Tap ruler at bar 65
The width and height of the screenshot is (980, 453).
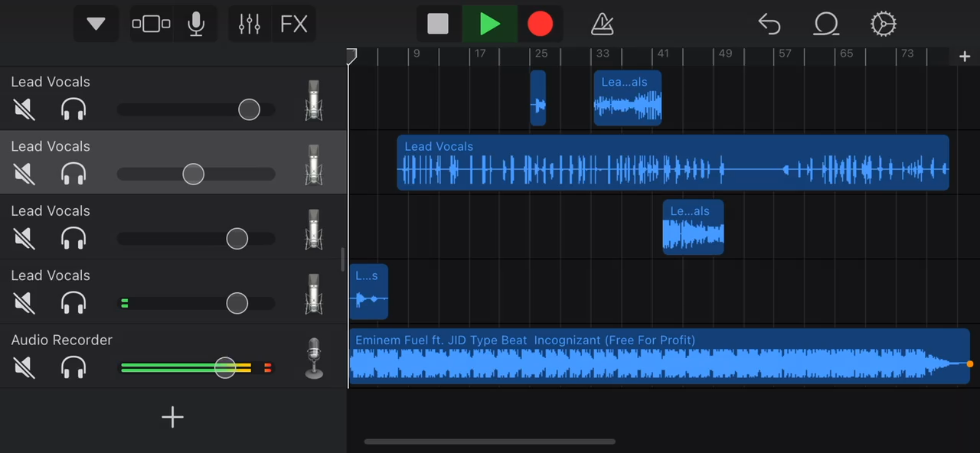(846, 54)
